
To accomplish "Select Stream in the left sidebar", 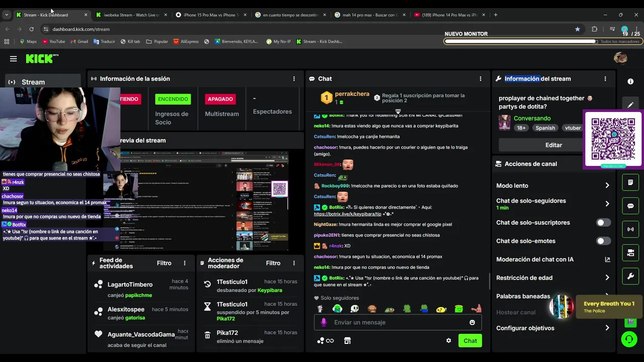I will (43, 82).
